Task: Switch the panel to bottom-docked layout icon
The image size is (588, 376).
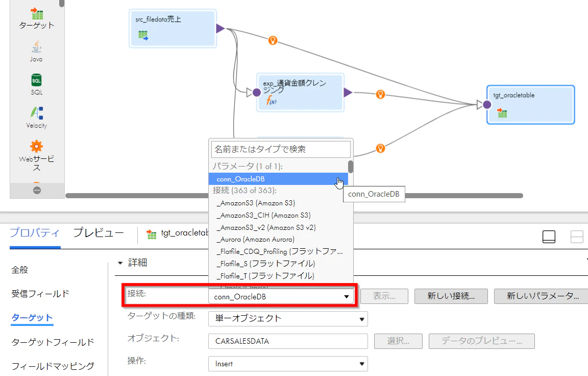Action: [549, 237]
